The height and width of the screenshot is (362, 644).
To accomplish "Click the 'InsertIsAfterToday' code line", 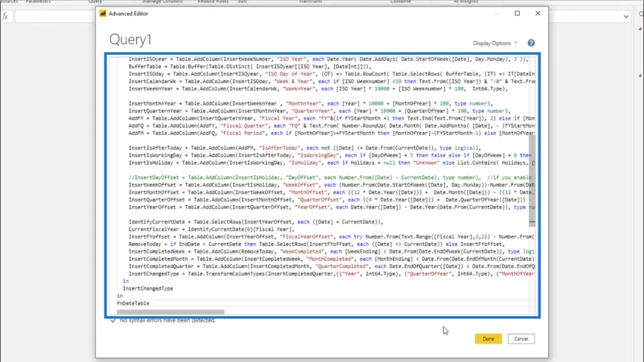I will pos(304,148).
